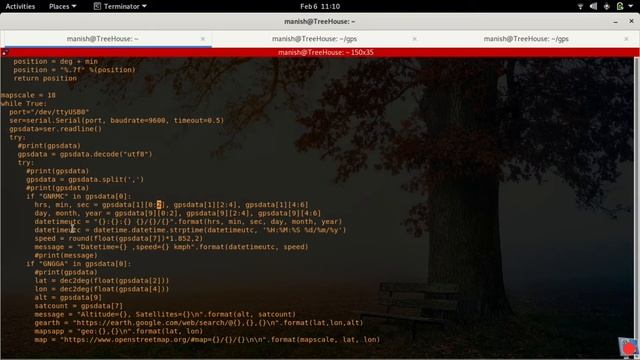Click the '#print(message)' comment line
The height and width of the screenshot is (360, 640).
66,256
